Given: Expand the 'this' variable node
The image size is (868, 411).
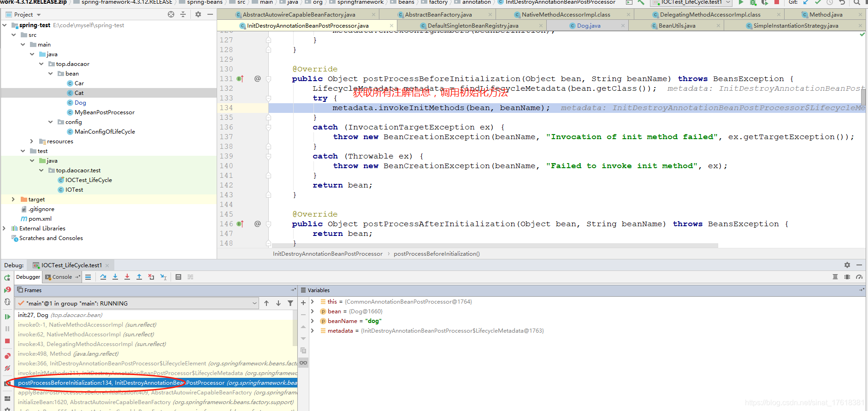Looking at the screenshot, I should point(313,302).
